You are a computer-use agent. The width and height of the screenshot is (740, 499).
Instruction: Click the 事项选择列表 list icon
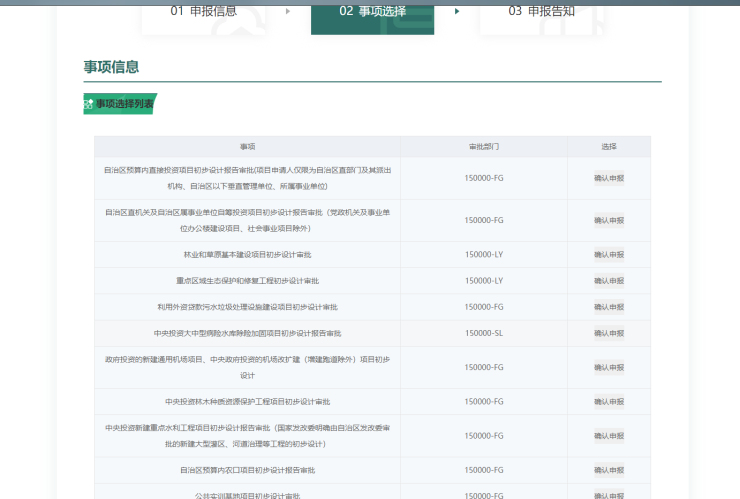pos(89,104)
